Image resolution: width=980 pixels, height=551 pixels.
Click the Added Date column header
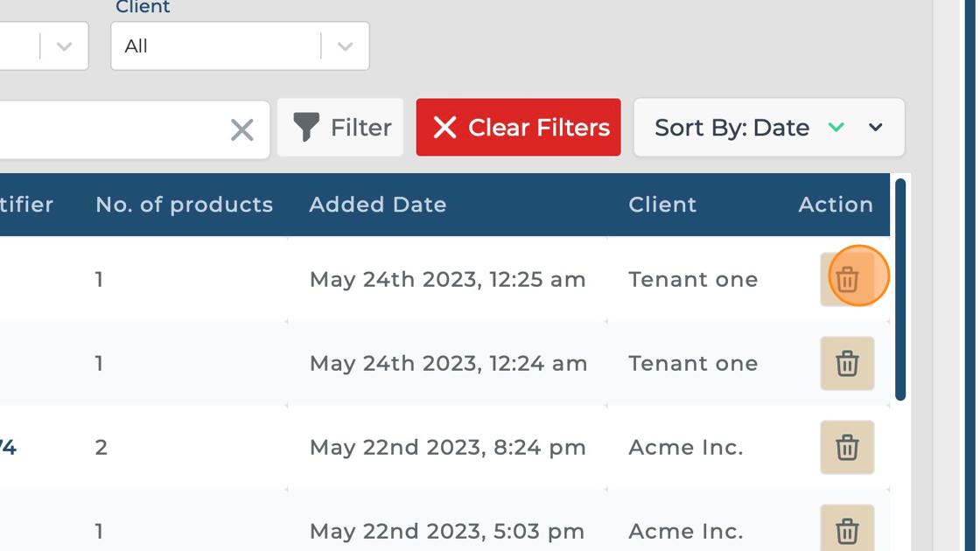(378, 205)
